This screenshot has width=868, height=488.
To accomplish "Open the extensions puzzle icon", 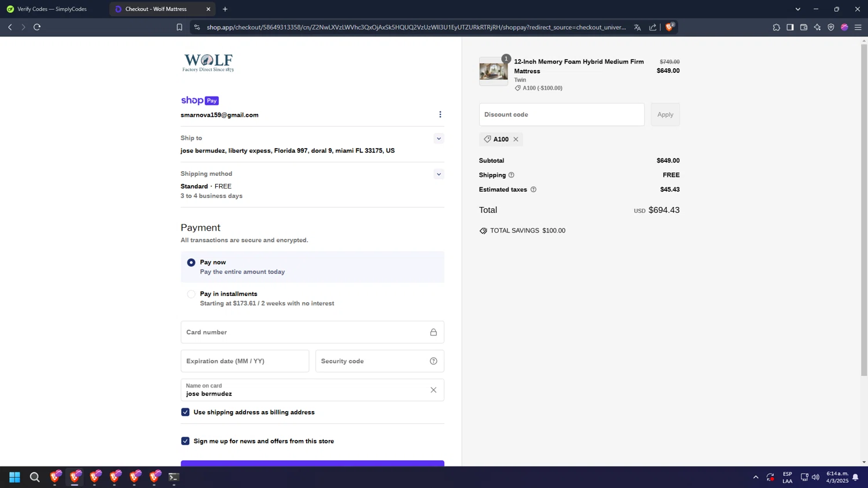I will 777,27.
